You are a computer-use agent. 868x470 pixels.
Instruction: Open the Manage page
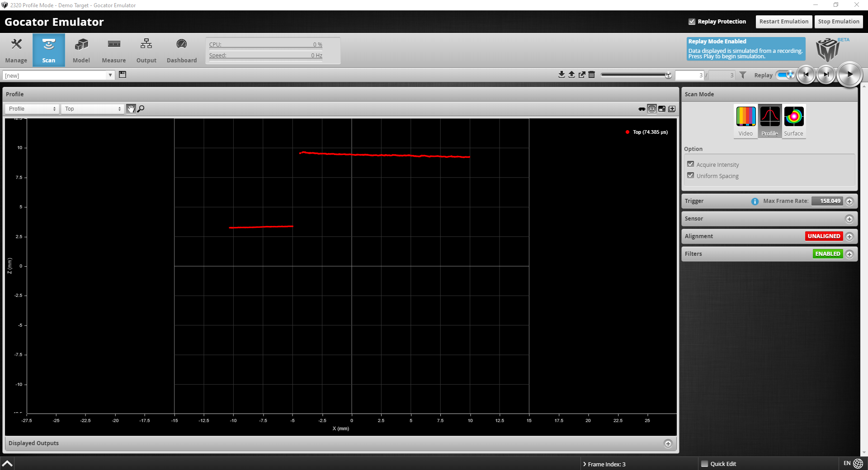(x=16, y=50)
